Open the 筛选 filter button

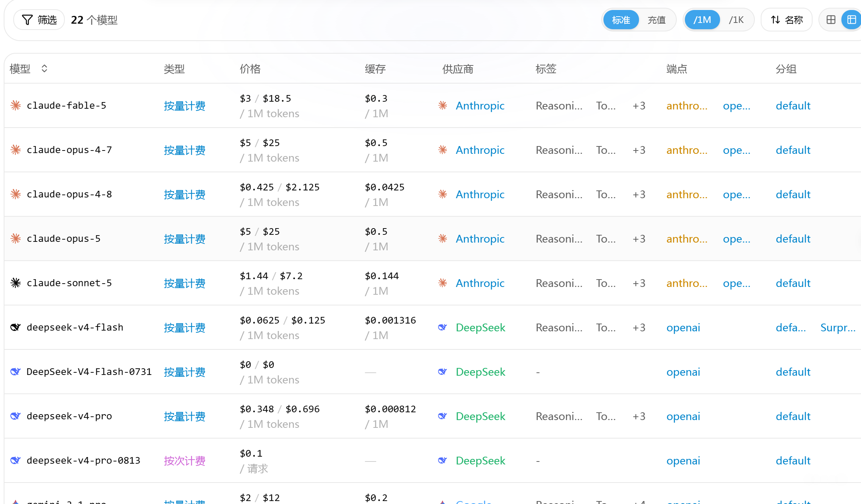point(39,20)
